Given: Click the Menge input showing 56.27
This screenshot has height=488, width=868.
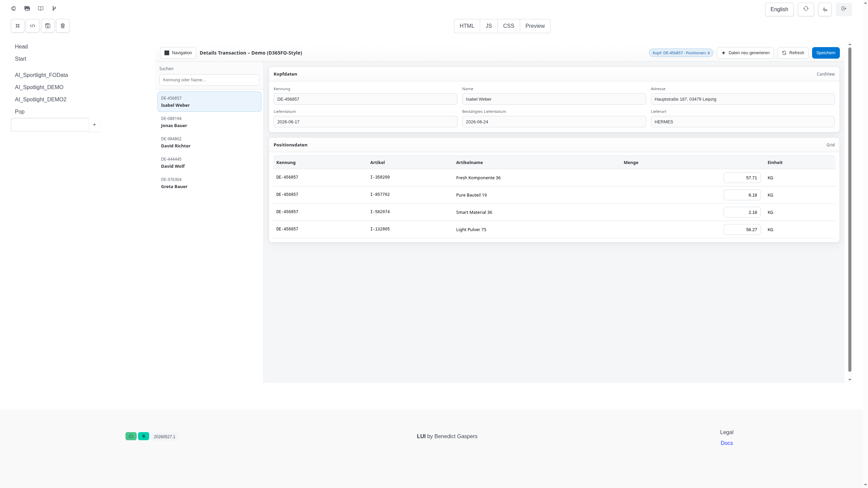Looking at the screenshot, I should pyautogui.click(x=742, y=229).
